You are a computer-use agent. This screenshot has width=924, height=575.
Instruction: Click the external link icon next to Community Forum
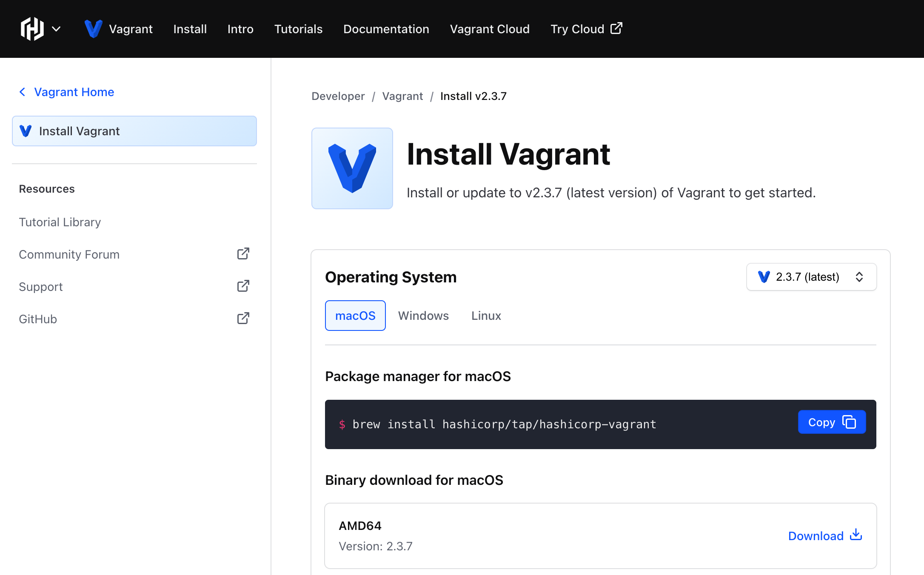tap(243, 254)
